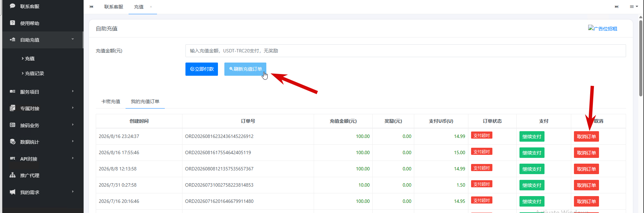
Task: Click the page vertical scrollbar
Action: tap(641, 57)
